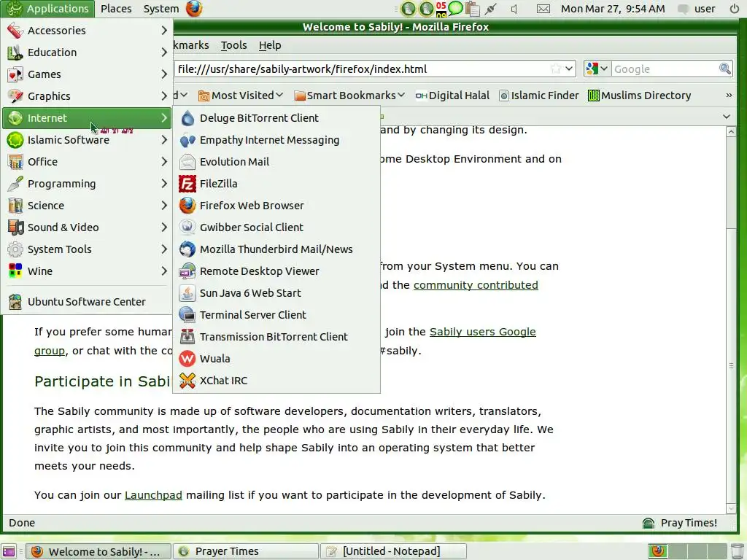Open the Smart Bookmarks dropdown
The height and width of the screenshot is (560, 747).
(x=349, y=96)
